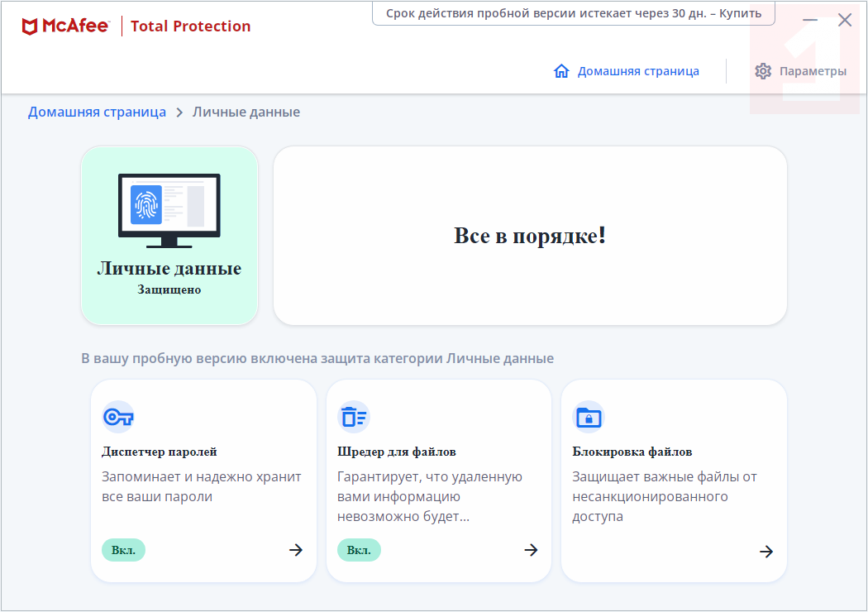868x612 pixels.
Task: Select the Личные данные breadcrumb text
Action: [246, 112]
